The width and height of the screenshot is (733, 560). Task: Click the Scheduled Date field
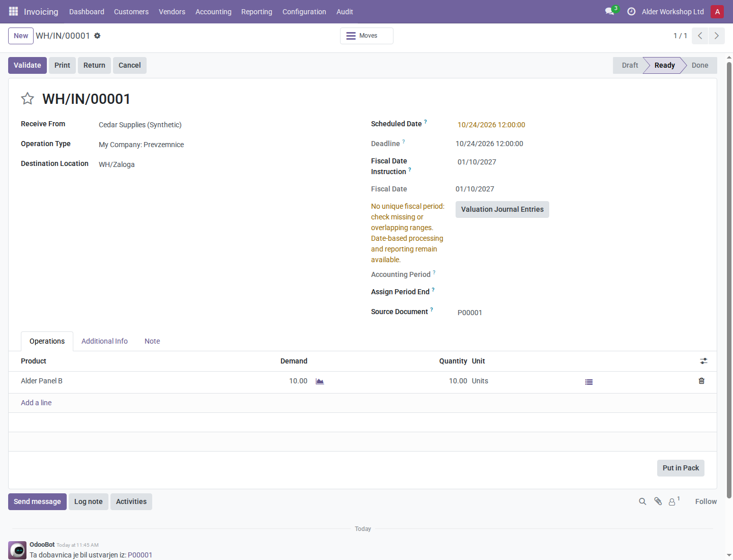coord(580,125)
